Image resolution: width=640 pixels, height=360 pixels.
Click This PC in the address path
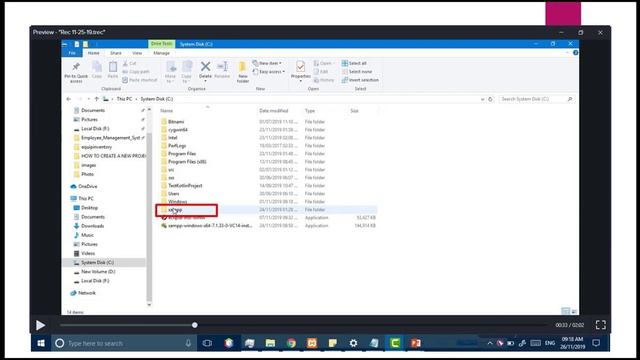point(124,99)
